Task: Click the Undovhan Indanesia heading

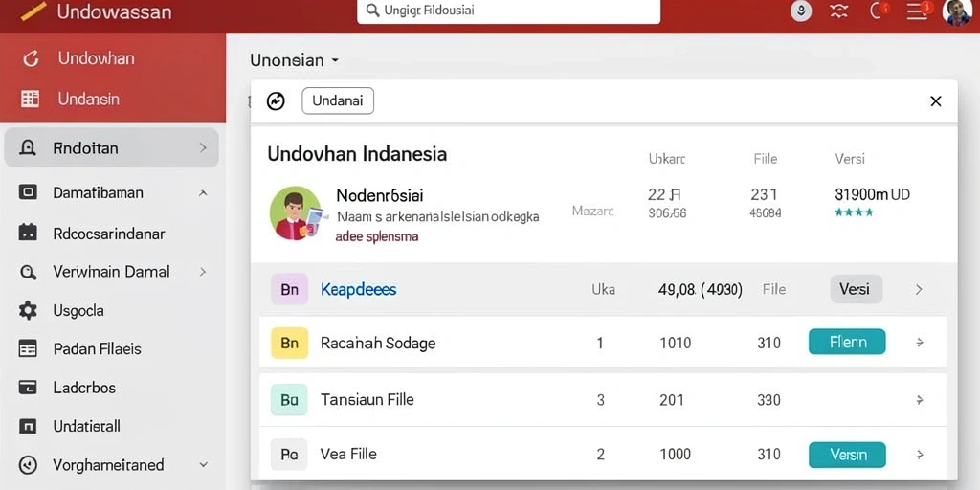Action: click(x=357, y=154)
